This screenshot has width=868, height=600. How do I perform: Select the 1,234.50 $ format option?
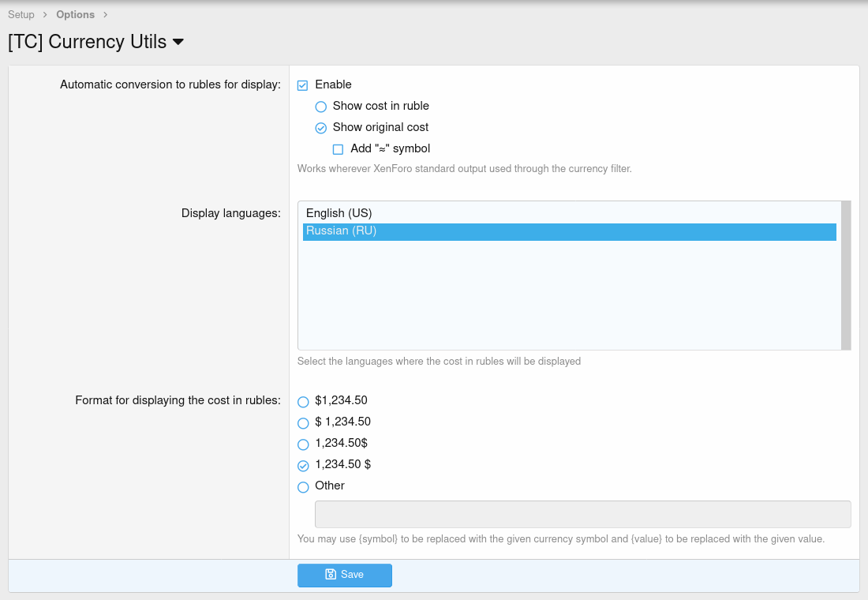click(303, 466)
